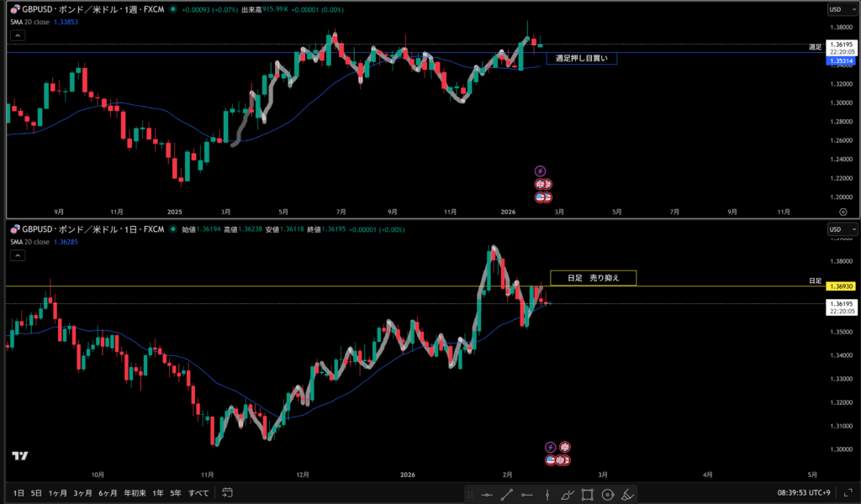Viewport: 861px width, 504px height.
Task: Open the go-to-date calendar icon
Action: coord(227,492)
